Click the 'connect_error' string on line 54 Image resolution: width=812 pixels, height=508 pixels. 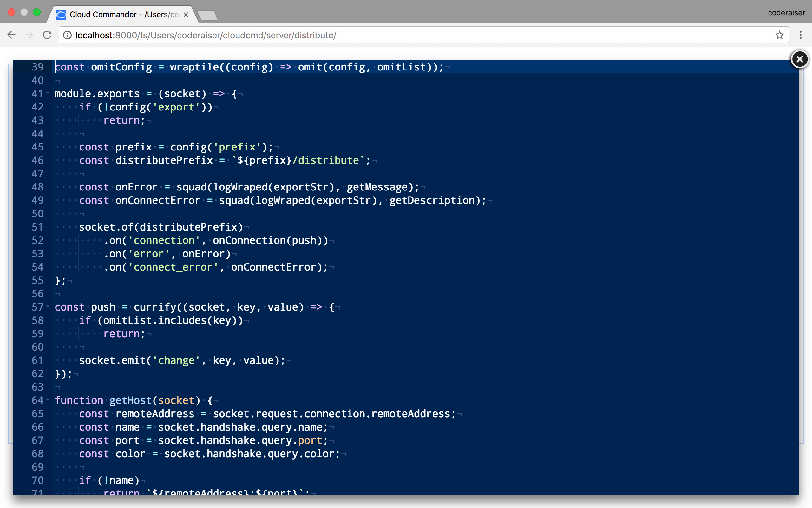[173, 267]
